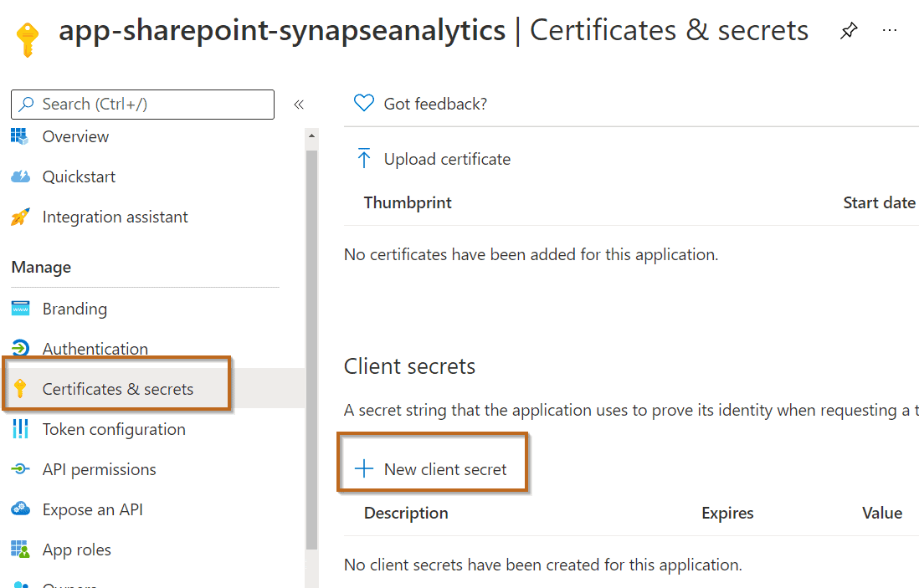Image resolution: width=919 pixels, height=588 pixels.
Task: Open Expose an API
Action: [x=93, y=509]
